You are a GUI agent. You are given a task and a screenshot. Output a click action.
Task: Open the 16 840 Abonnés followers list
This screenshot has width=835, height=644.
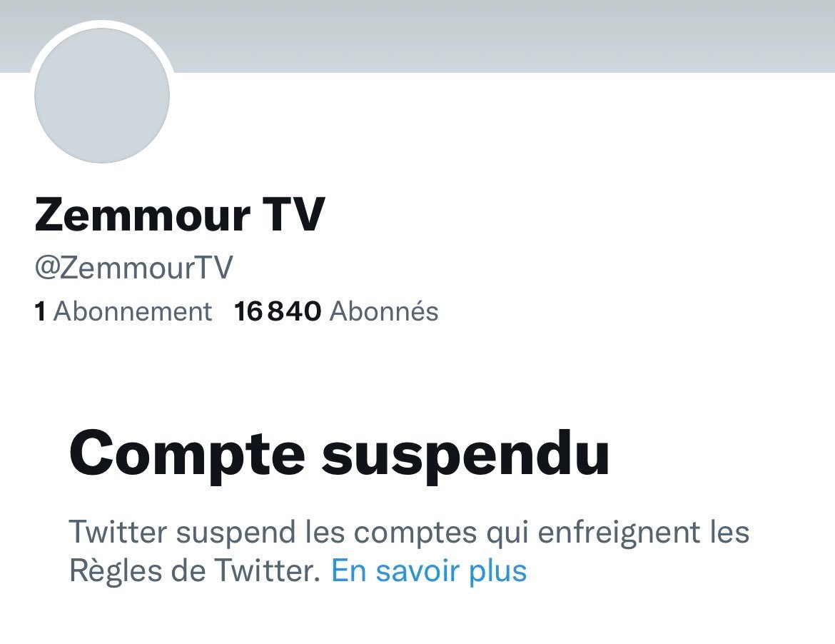pyautogui.click(x=336, y=311)
